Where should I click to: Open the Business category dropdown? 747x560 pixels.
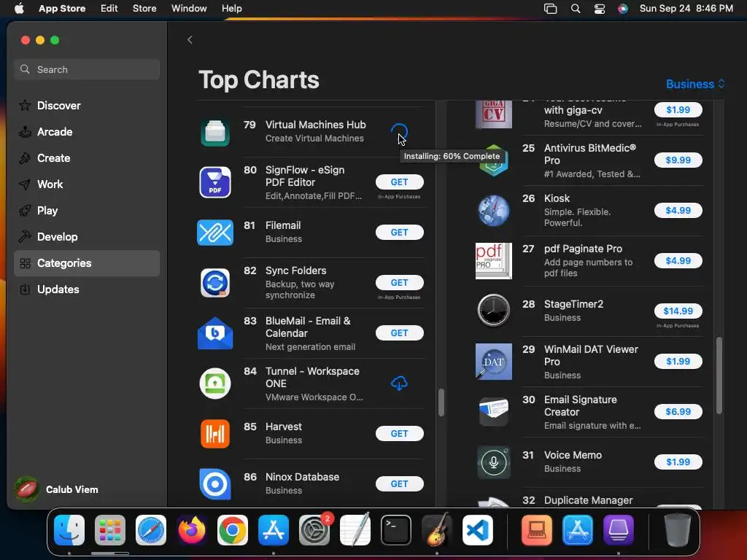click(x=695, y=85)
